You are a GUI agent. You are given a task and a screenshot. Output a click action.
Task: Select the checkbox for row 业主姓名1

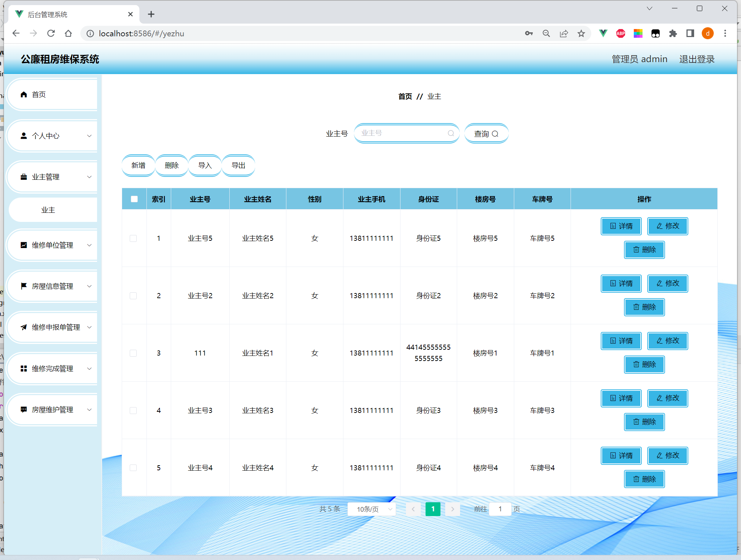click(133, 353)
